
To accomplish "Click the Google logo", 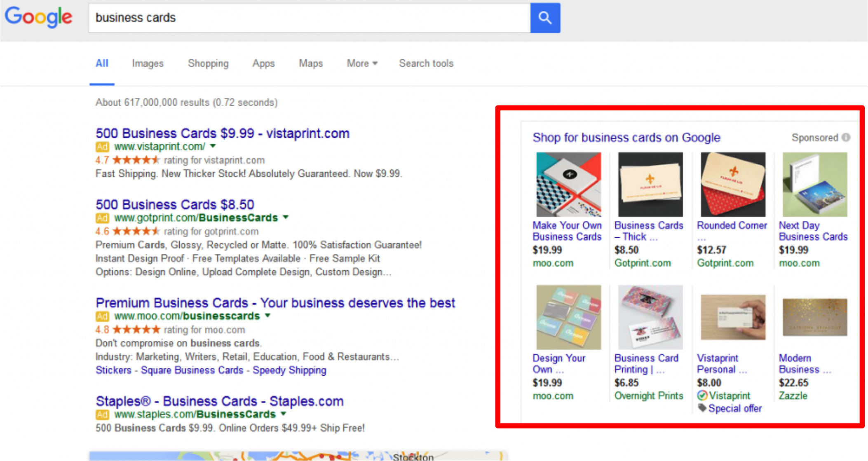I will pyautogui.click(x=39, y=17).
